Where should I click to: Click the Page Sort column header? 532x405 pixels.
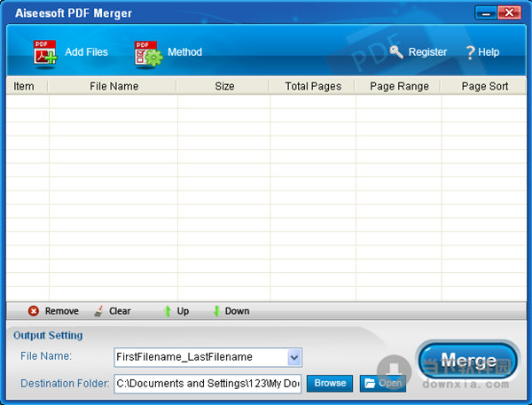(485, 86)
